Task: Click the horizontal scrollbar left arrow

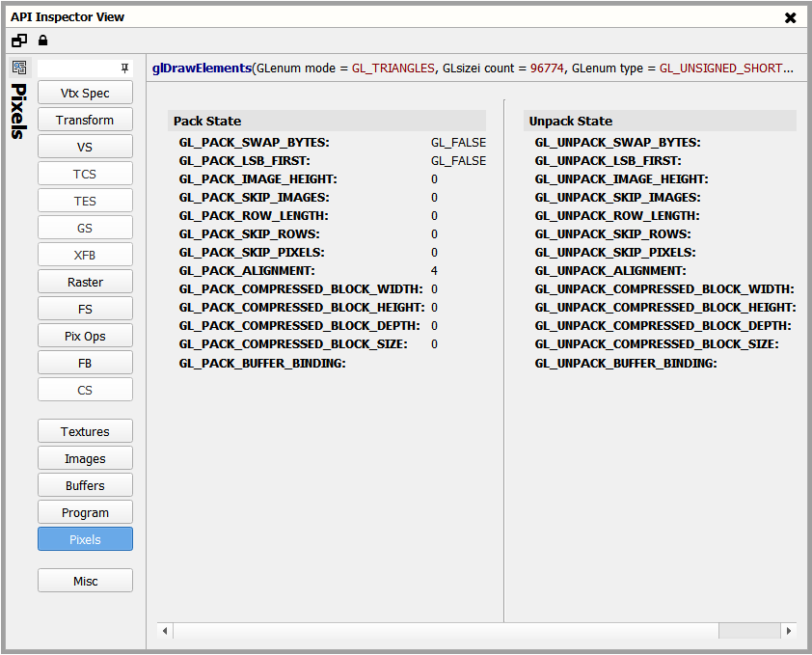Action: (165, 631)
